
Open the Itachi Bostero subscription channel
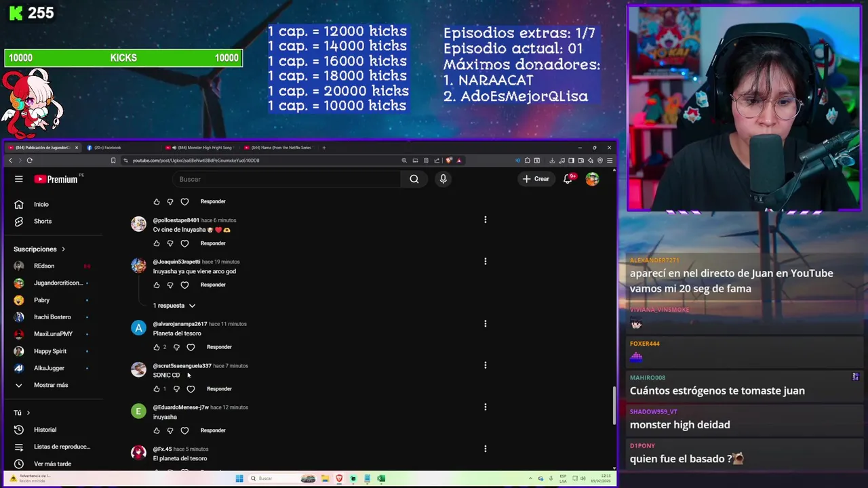pyautogui.click(x=52, y=317)
